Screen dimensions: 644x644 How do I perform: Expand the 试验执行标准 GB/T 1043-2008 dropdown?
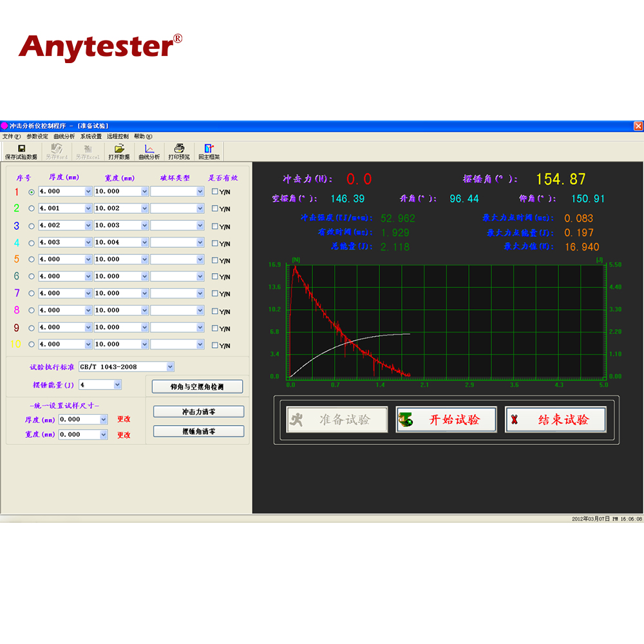(x=170, y=367)
